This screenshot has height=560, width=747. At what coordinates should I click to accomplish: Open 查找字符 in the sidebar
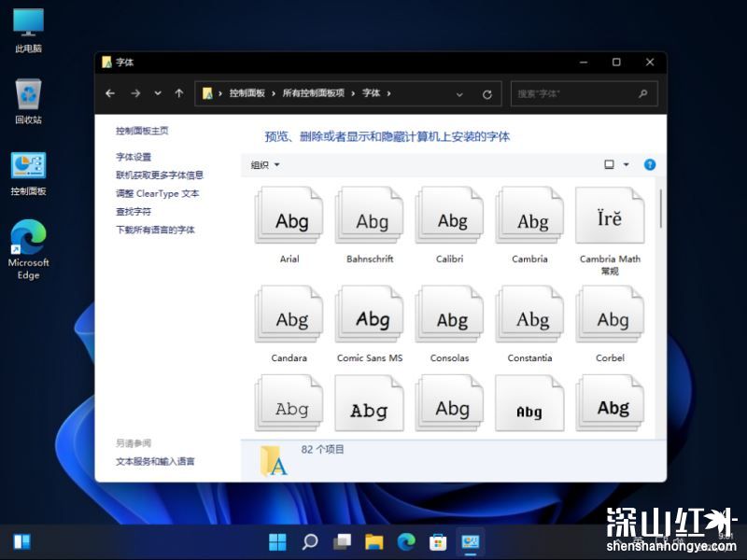(x=132, y=210)
